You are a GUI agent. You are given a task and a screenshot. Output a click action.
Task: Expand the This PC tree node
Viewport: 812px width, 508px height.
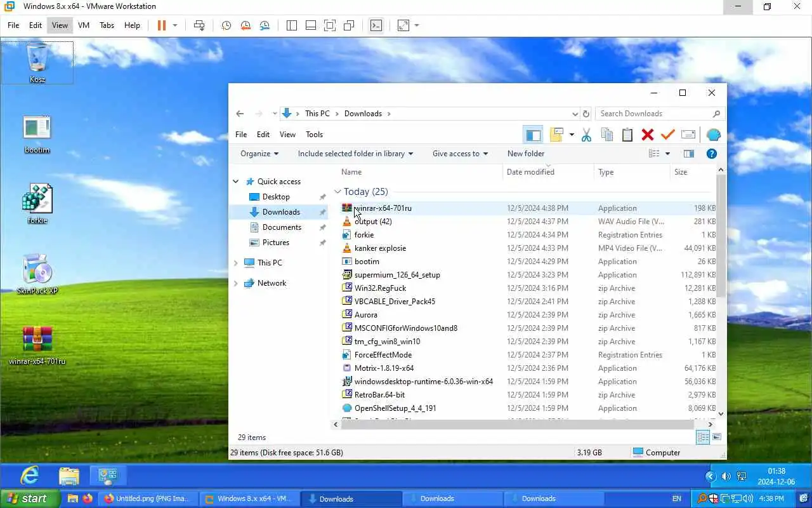tap(236, 263)
